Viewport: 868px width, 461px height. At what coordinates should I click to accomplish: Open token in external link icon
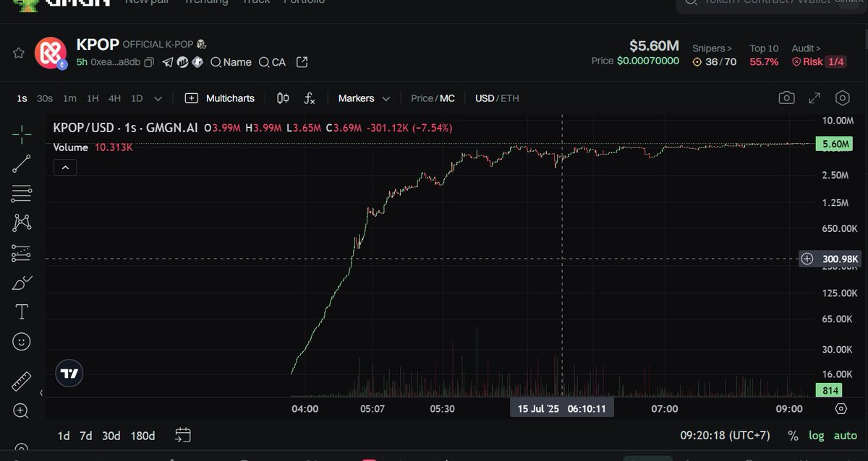[302, 62]
